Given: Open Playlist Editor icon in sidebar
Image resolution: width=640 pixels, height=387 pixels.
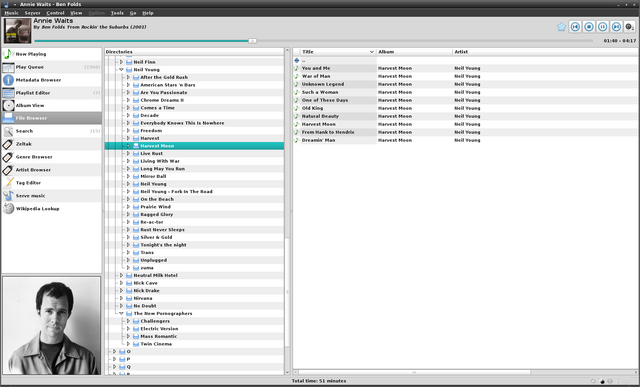Looking at the screenshot, I should (8, 93).
